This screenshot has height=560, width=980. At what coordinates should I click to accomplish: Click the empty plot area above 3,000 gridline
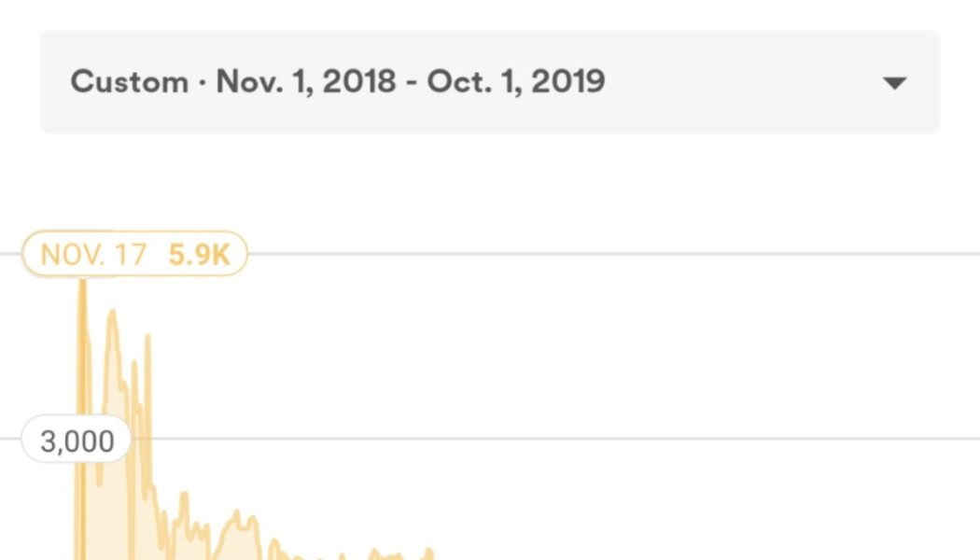[x=560, y=345]
